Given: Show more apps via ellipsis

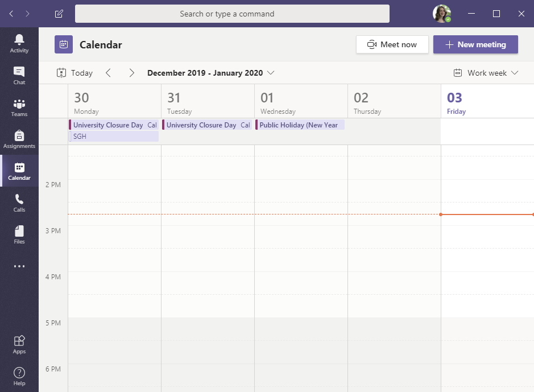Looking at the screenshot, I should [x=19, y=266].
